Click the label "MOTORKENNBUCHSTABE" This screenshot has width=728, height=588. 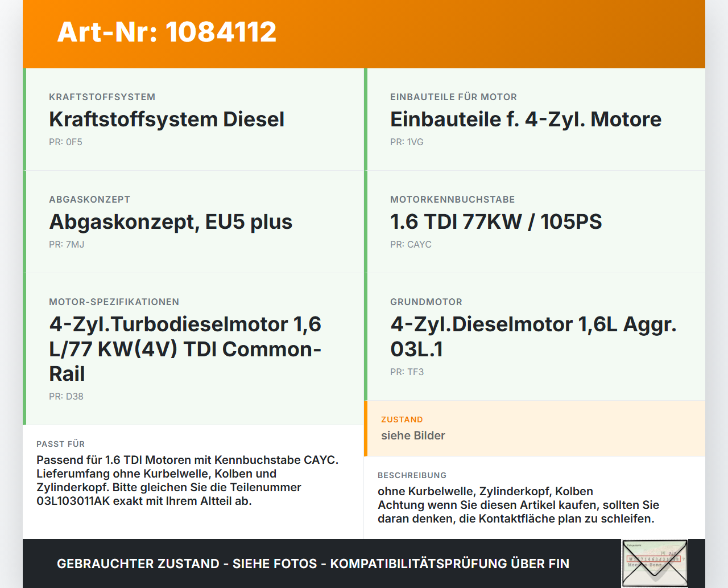point(453,199)
